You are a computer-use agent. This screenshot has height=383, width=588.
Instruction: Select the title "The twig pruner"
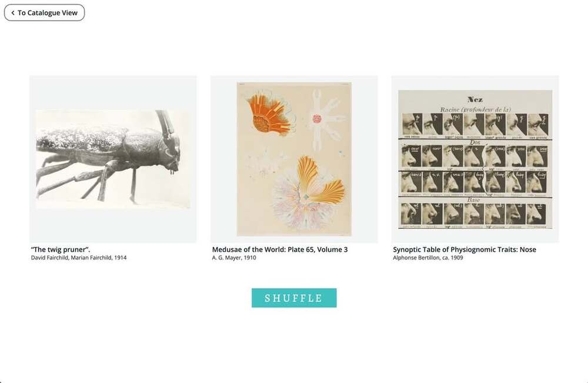(x=61, y=249)
